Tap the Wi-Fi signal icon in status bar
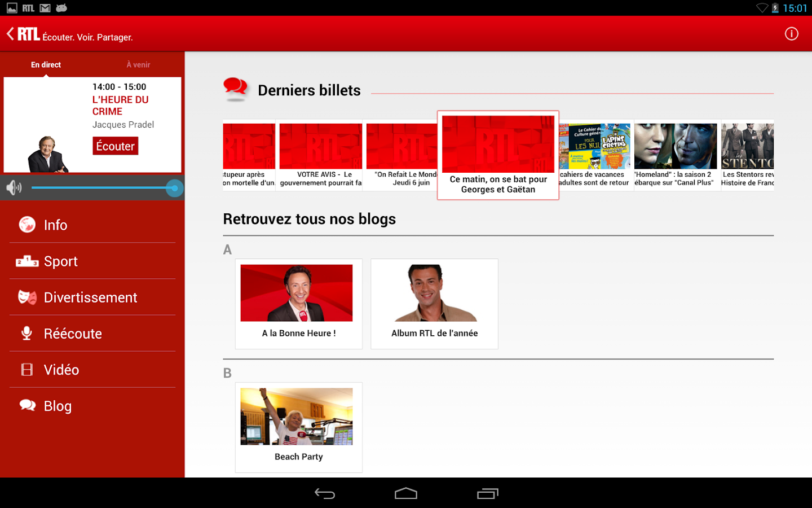Viewport: 812px width, 508px height. [762, 8]
